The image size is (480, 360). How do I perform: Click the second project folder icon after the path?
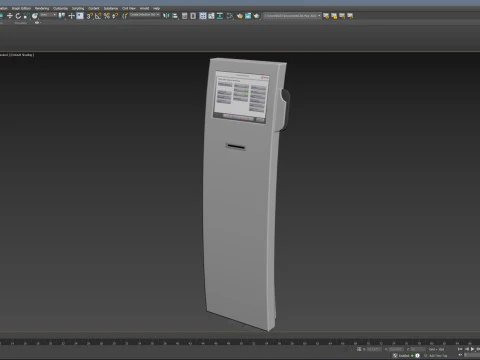click(334, 16)
